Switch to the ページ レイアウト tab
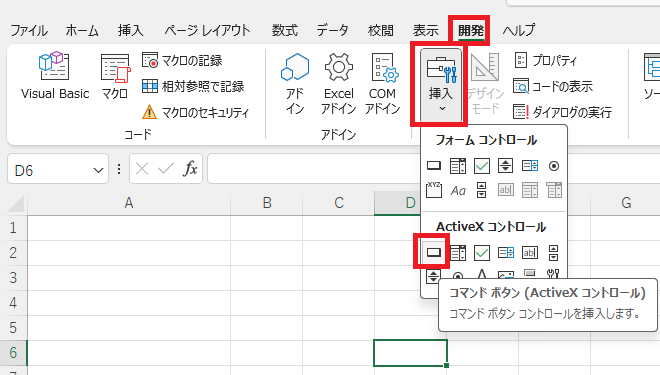Image resolution: width=660 pixels, height=375 pixels. [207, 30]
